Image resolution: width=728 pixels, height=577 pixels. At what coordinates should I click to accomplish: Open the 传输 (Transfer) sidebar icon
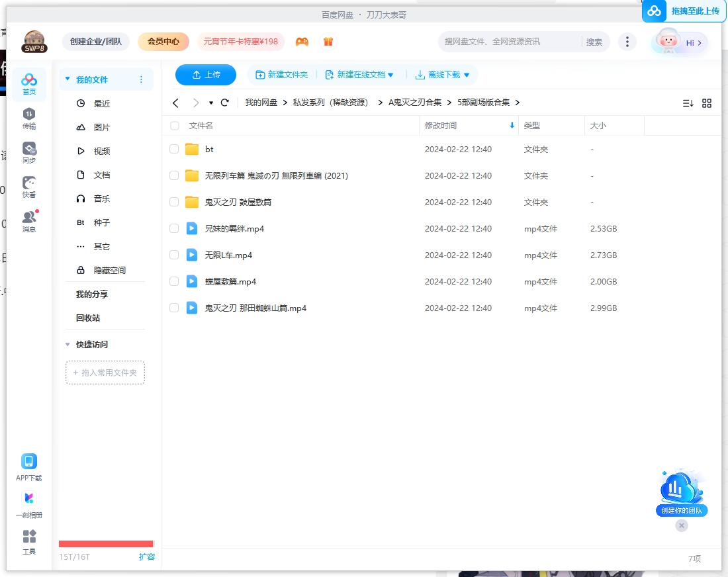(29, 118)
